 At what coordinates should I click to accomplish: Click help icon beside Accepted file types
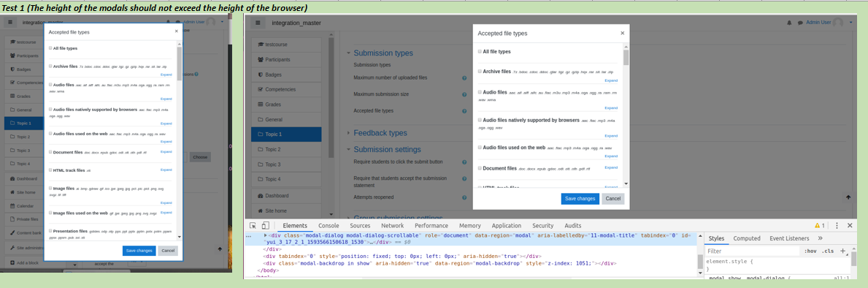coord(464,111)
